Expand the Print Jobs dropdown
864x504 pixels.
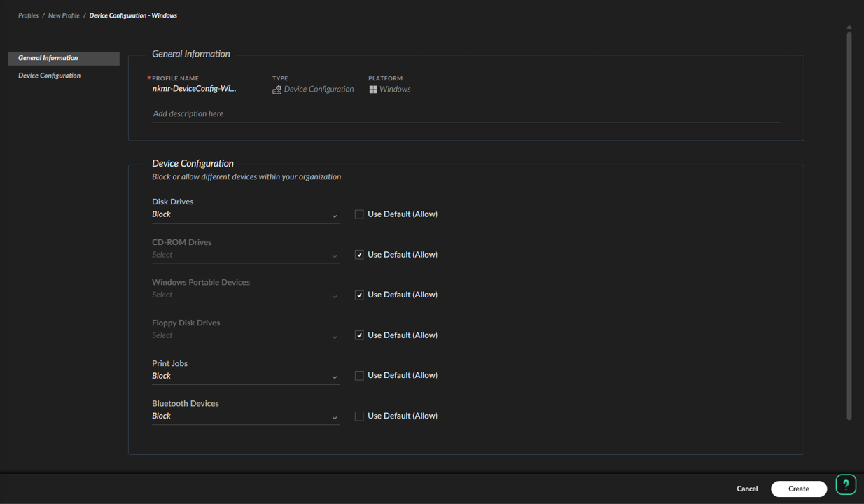click(x=245, y=376)
